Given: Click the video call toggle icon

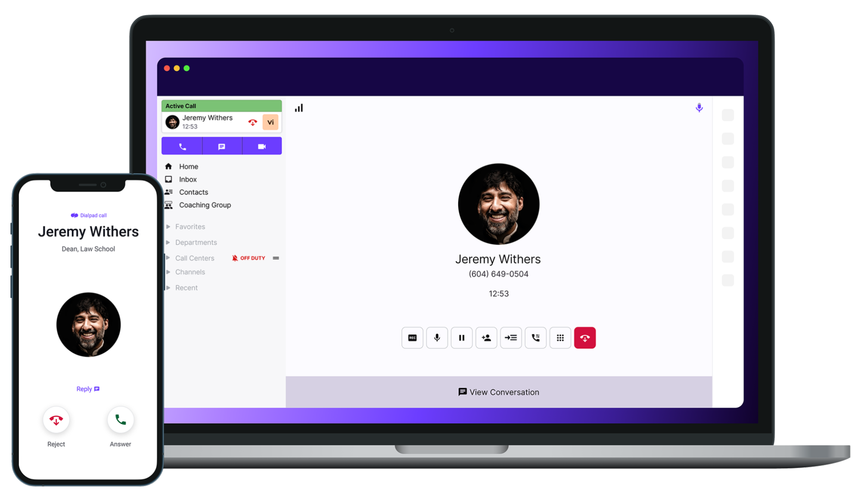Looking at the screenshot, I should click(x=261, y=146).
